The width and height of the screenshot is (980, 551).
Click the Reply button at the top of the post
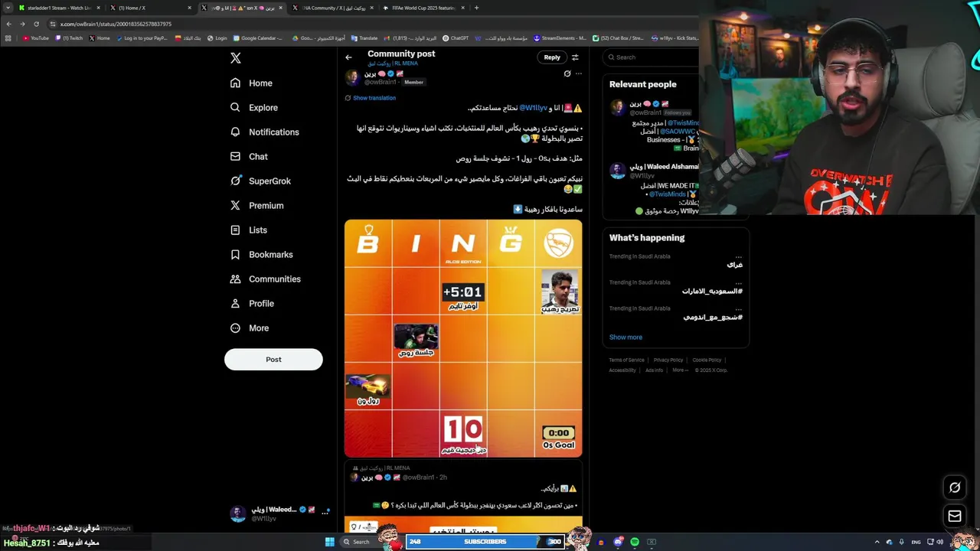552,57
